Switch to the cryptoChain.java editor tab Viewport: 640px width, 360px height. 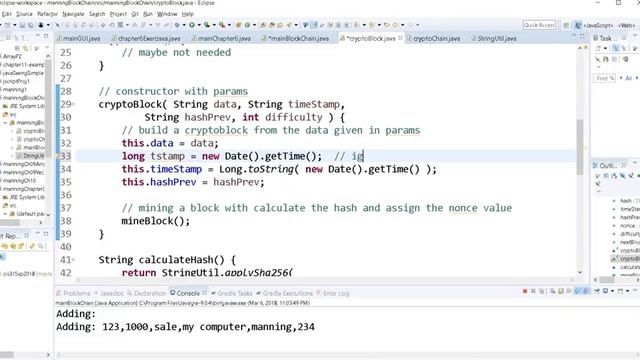(x=433, y=38)
